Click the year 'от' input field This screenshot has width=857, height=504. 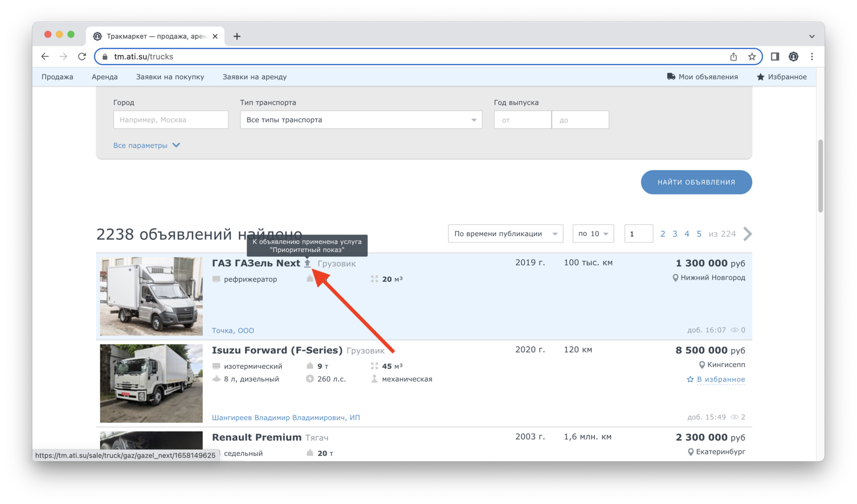coord(522,120)
